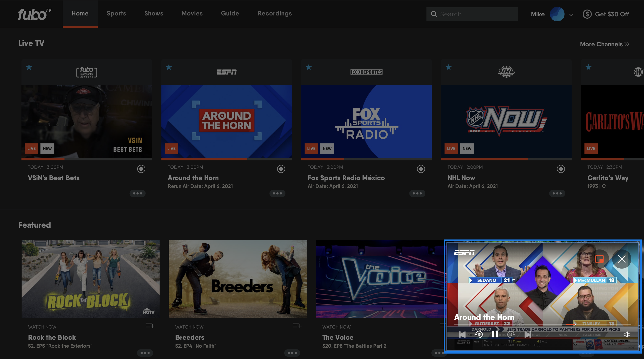The height and width of the screenshot is (359, 644).
Task: Toggle favorite star on Fox Deportes
Action: 309,67
